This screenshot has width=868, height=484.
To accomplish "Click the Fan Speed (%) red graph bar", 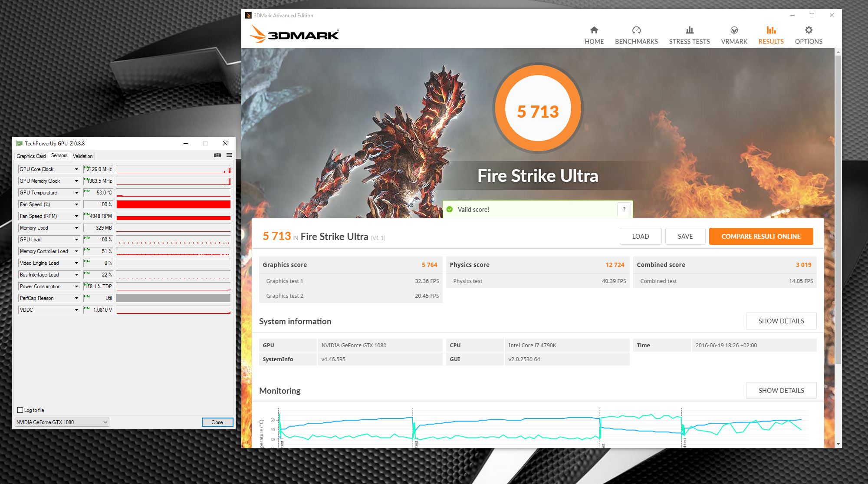I will pyautogui.click(x=173, y=204).
